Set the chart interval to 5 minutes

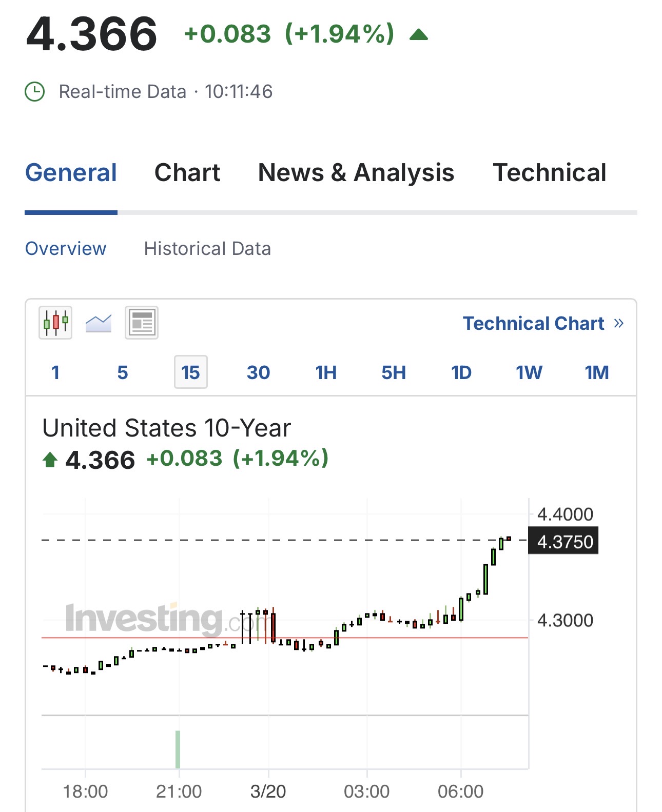(x=123, y=372)
